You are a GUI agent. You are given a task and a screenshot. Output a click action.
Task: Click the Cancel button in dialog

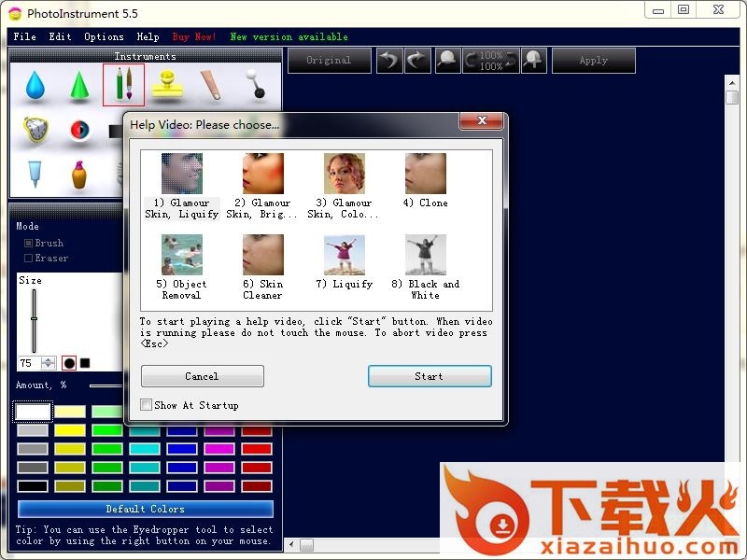[203, 376]
